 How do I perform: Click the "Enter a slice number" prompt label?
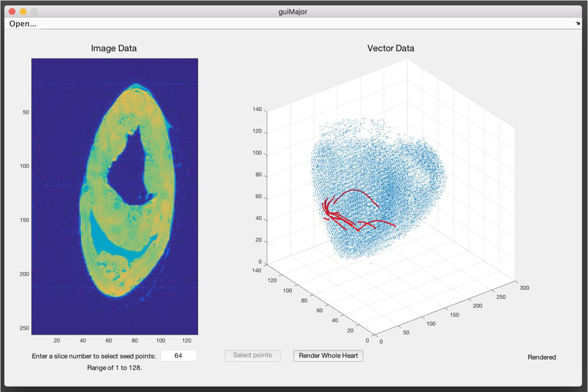(94, 356)
